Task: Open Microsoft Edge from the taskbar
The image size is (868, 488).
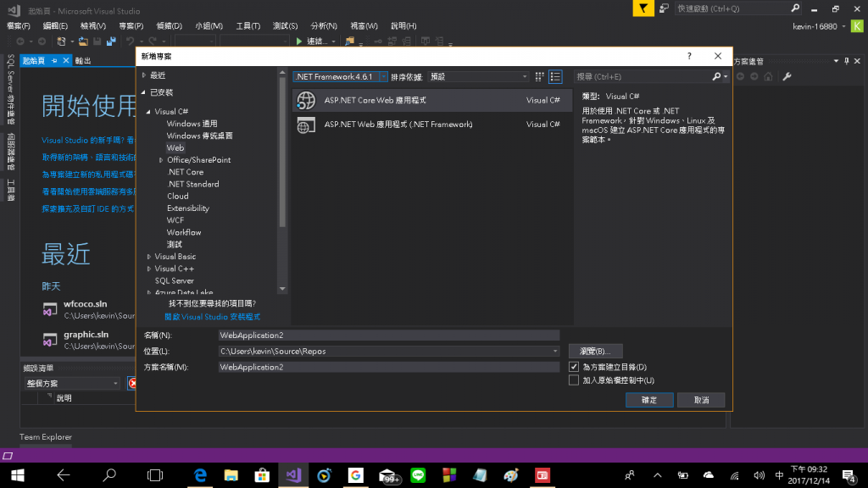Action: tap(200, 475)
